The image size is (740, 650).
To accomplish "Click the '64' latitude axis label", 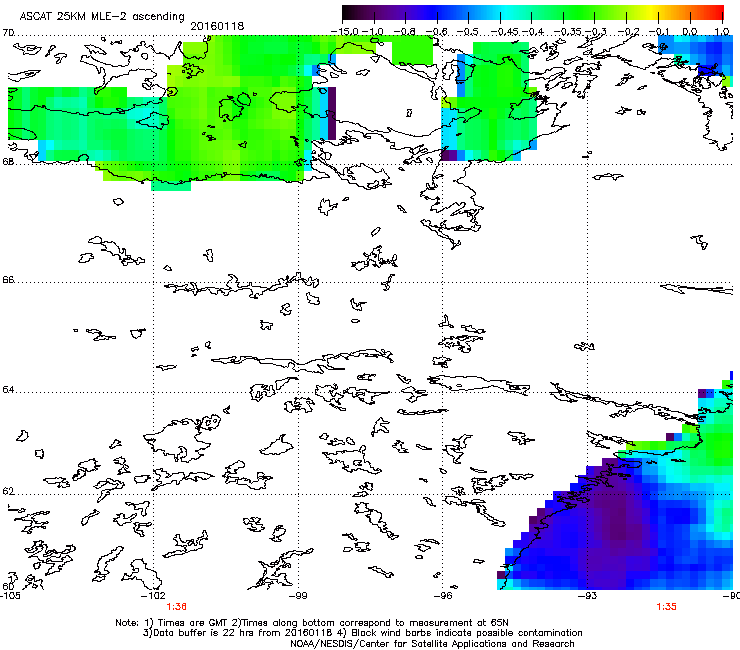I will pos(8,390).
